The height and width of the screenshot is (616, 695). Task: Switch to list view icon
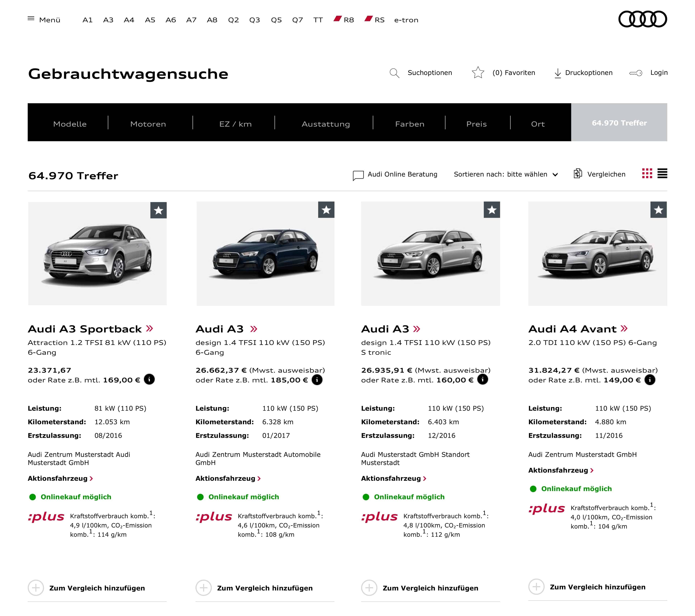[662, 173]
